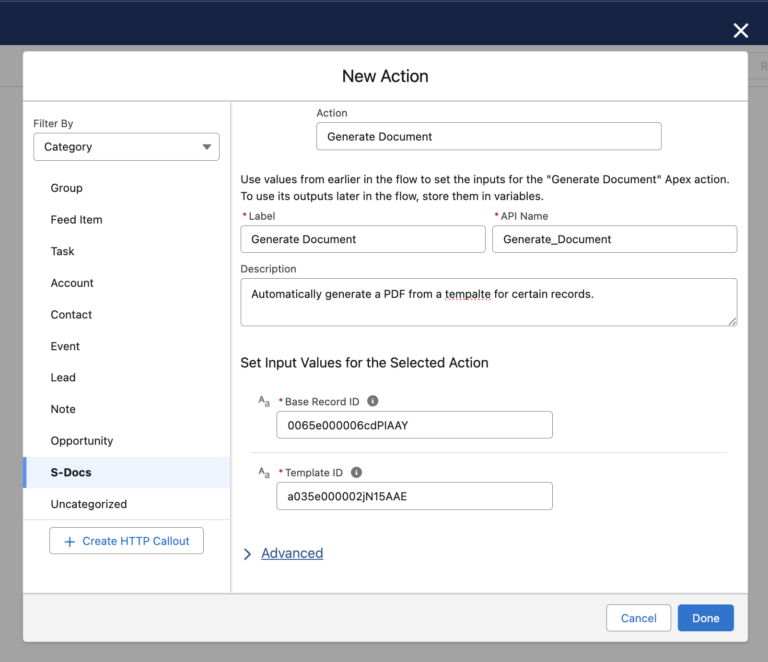Open the Filter By Category dropdown
The image size is (768, 662).
click(x=126, y=146)
